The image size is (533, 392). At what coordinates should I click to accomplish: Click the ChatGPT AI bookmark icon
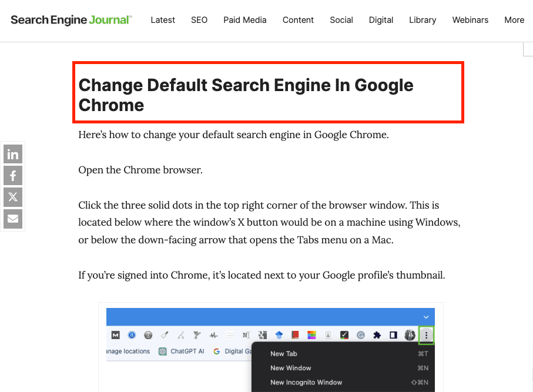[x=163, y=351]
